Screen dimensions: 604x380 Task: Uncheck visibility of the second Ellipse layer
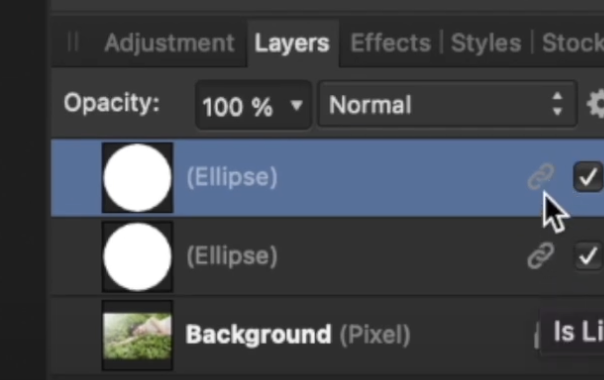tap(588, 256)
